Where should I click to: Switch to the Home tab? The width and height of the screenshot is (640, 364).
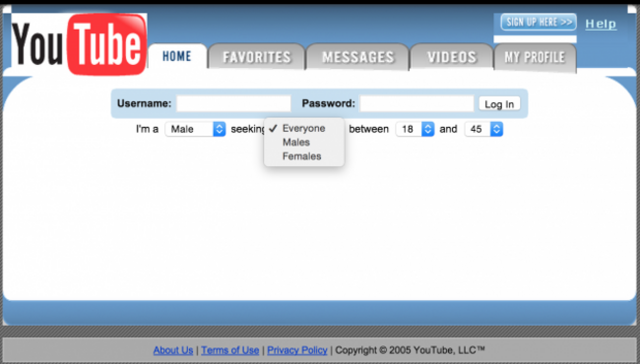pyautogui.click(x=177, y=56)
